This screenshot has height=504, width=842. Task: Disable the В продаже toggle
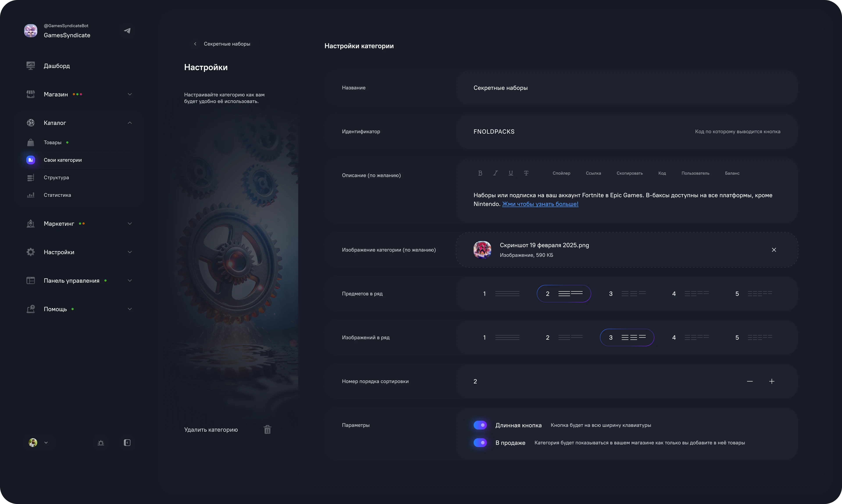click(480, 442)
